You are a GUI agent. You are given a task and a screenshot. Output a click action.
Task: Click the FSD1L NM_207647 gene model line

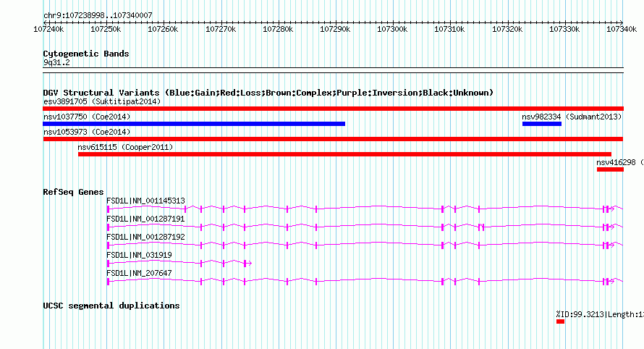[365, 281]
